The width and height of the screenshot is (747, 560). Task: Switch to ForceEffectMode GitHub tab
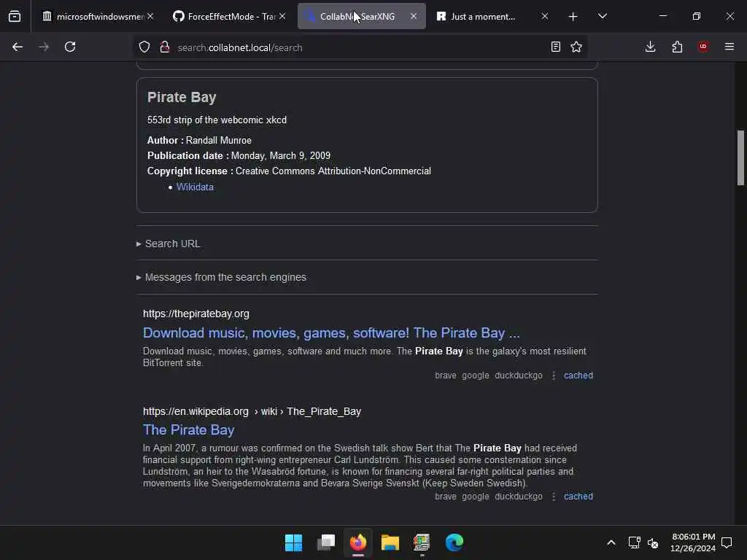click(x=231, y=17)
